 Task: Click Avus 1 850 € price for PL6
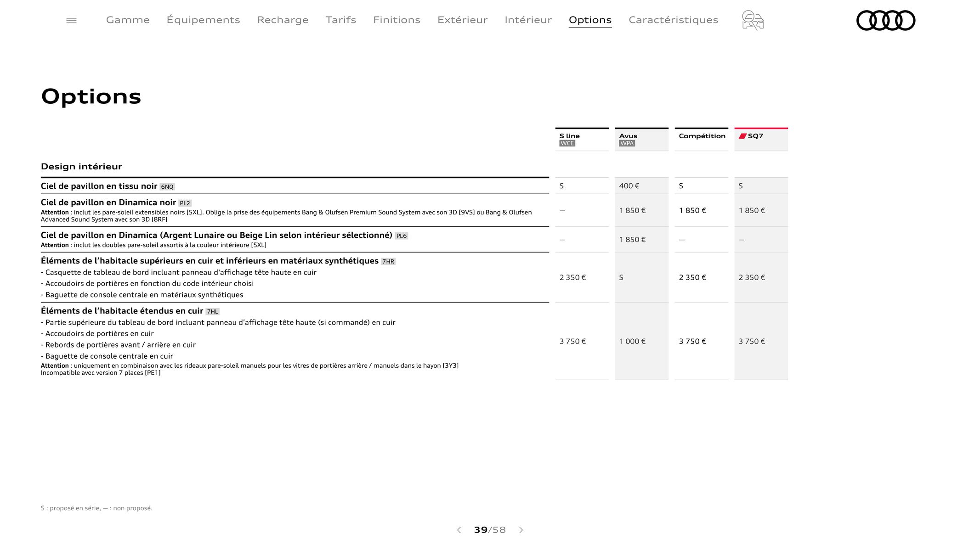pyautogui.click(x=632, y=240)
